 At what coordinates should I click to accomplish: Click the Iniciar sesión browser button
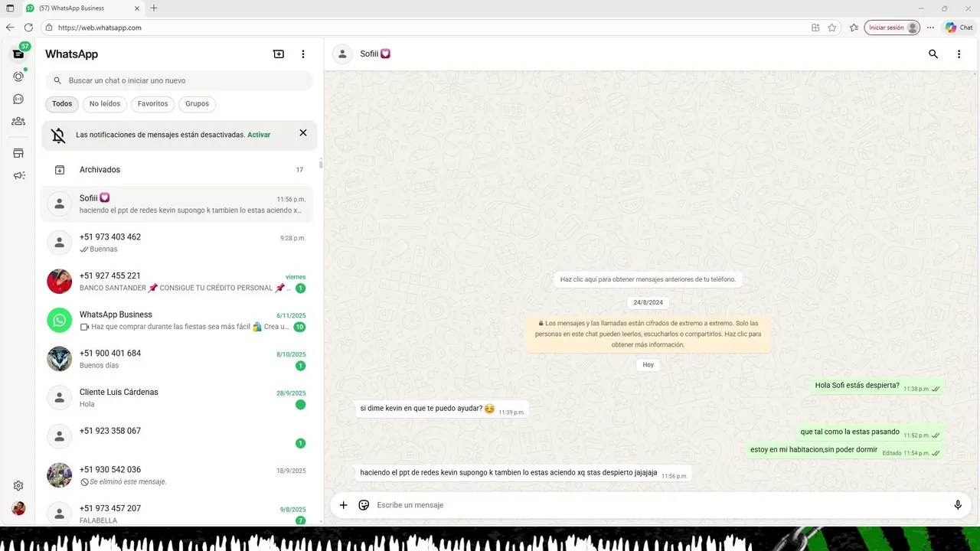click(x=892, y=28)
